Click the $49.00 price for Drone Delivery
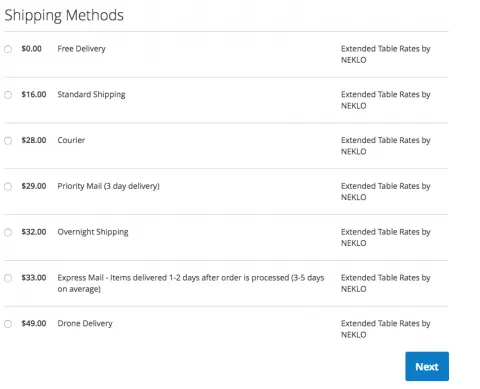The height and width of the screenshot is (389, 480). pos(34,323)
